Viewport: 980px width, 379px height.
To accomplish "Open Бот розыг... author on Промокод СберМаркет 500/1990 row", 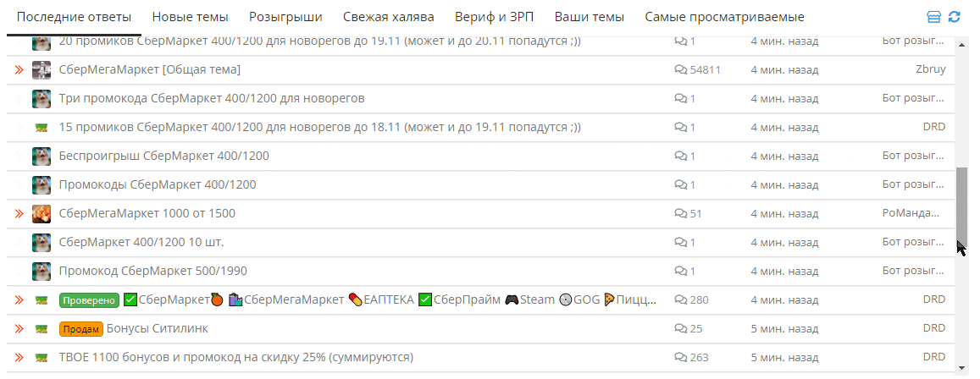I will (913, 271).
